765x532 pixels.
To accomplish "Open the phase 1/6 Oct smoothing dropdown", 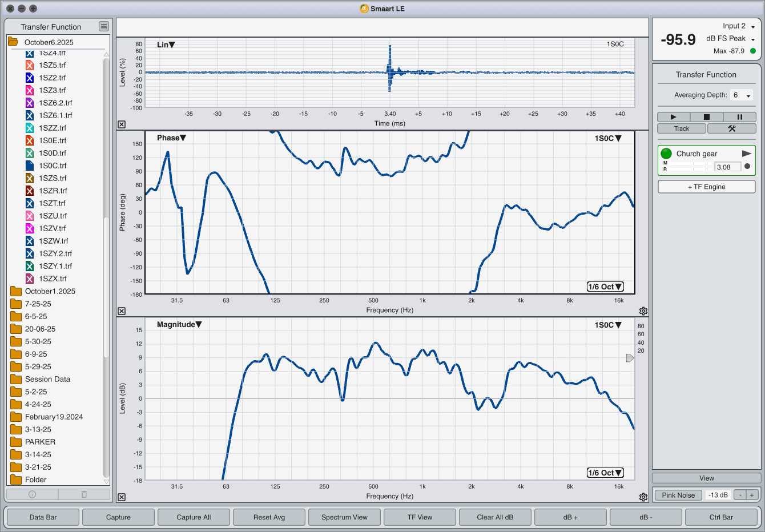I will pyautogui.click(x=605, y=287).
